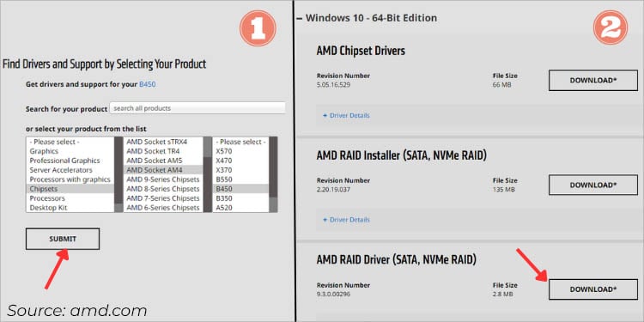Choose AMD Socket AM4 from the list

(x=163, y=170)
